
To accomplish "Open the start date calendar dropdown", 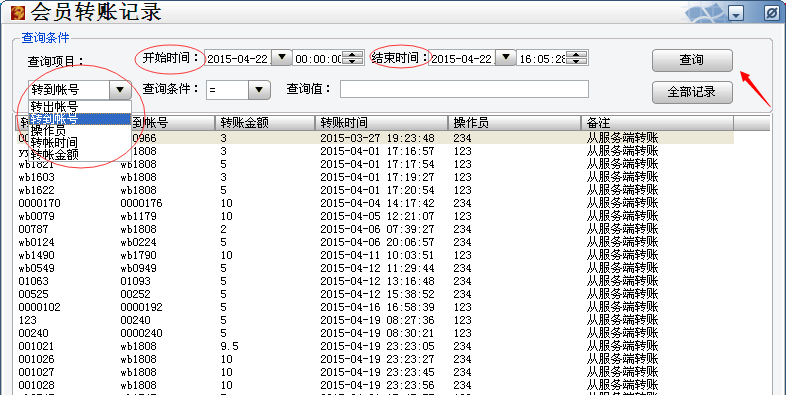I will tap(282, 58).
